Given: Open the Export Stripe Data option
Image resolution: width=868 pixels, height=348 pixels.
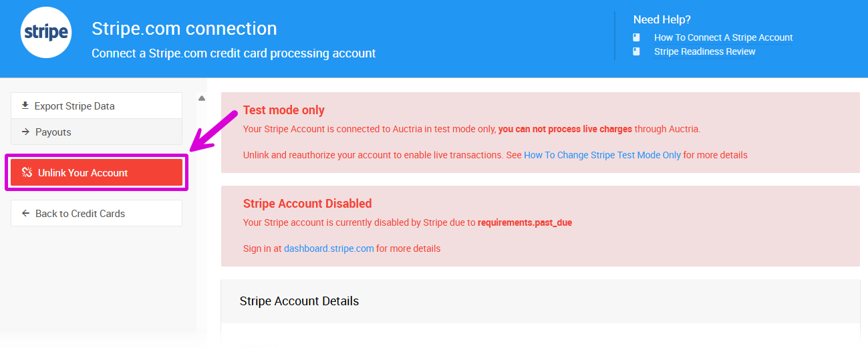Looking at the screenshot, I should [74, 106].
